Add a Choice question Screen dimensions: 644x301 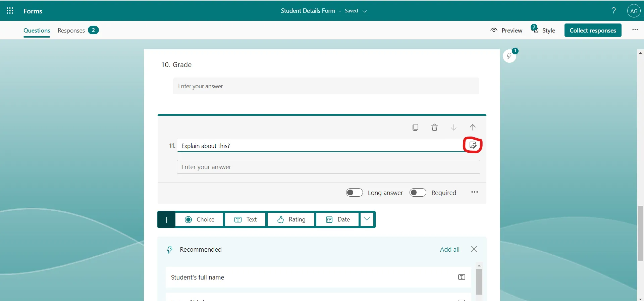[x=200, y=219]
